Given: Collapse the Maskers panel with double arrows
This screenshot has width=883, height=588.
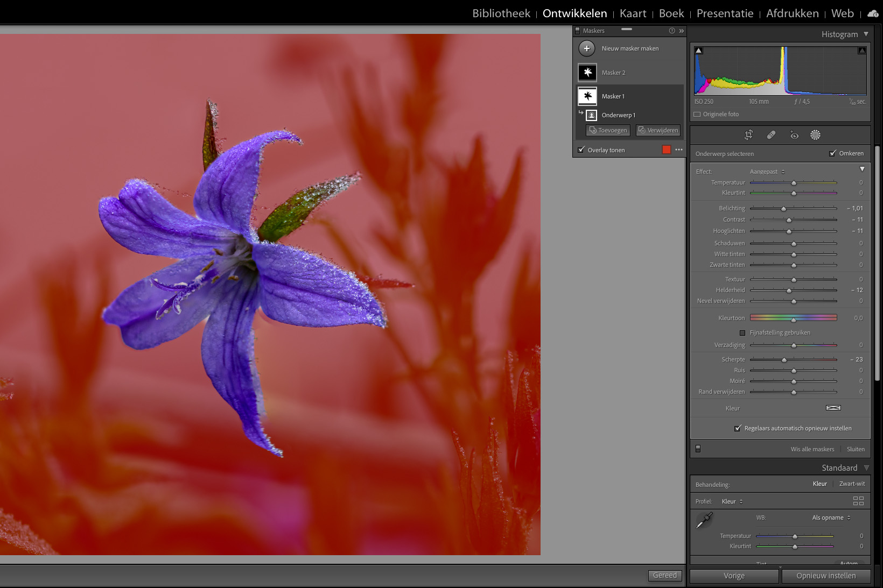Looking at the screenshot, I should [682, 31].
